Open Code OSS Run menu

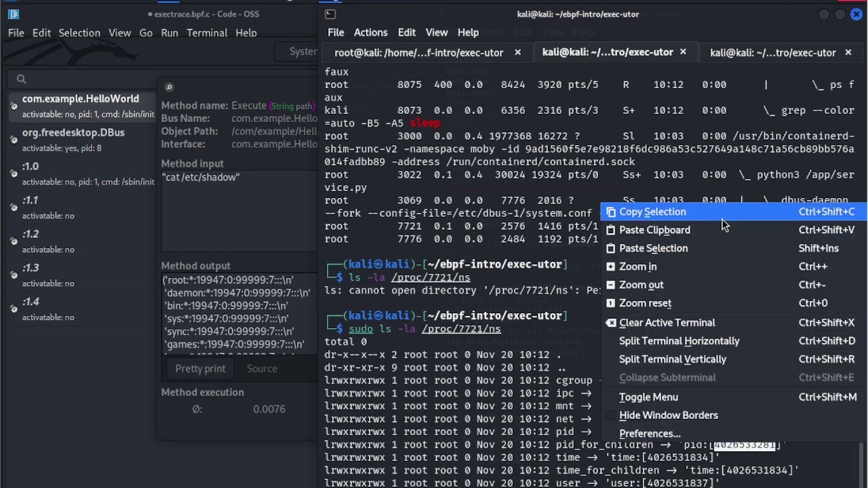click(170, 33)
